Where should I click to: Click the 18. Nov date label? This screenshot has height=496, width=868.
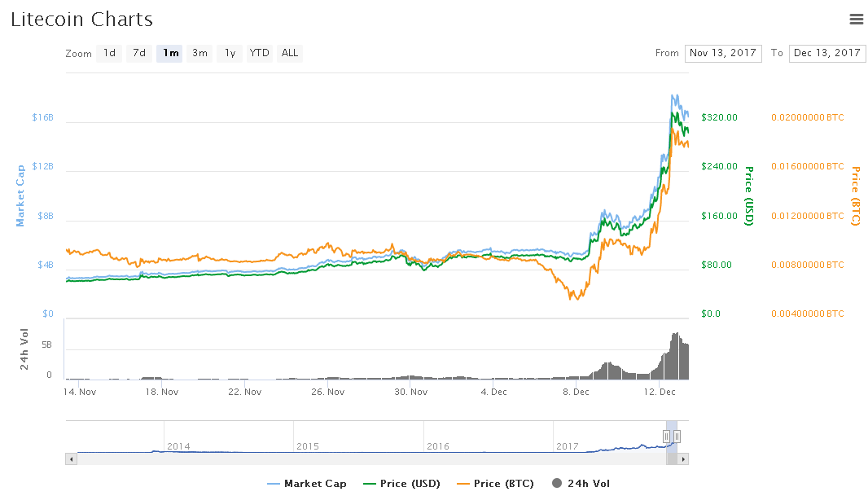[162, 392]
